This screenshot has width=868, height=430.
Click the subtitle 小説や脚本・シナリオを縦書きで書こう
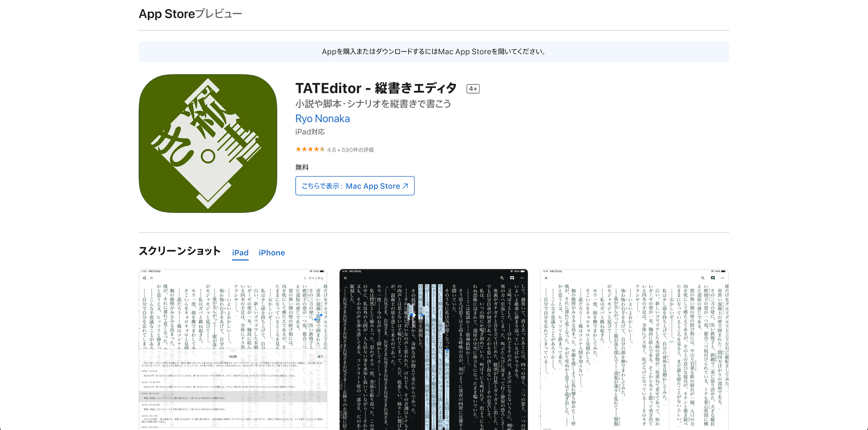373,104
